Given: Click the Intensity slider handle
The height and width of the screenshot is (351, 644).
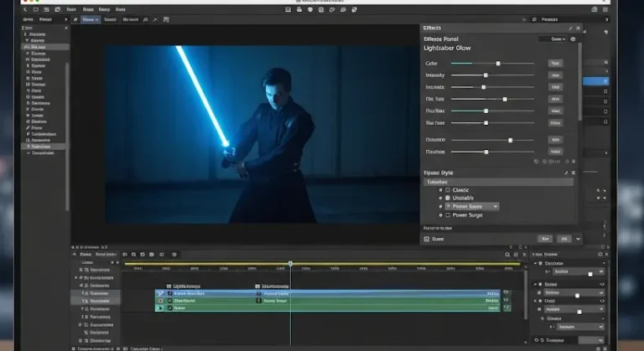Looking at the screenshot, I should pyautogui.click(x=486, y=75).
